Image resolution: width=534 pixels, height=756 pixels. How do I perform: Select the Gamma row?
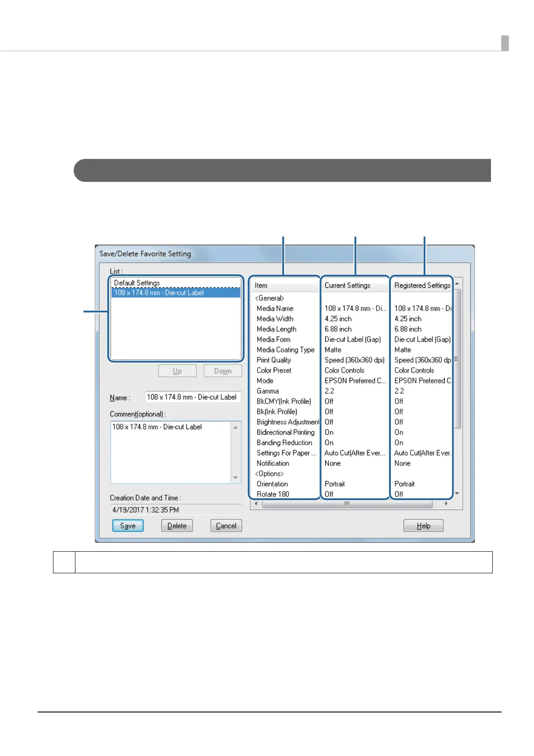[x=352, y=391]
